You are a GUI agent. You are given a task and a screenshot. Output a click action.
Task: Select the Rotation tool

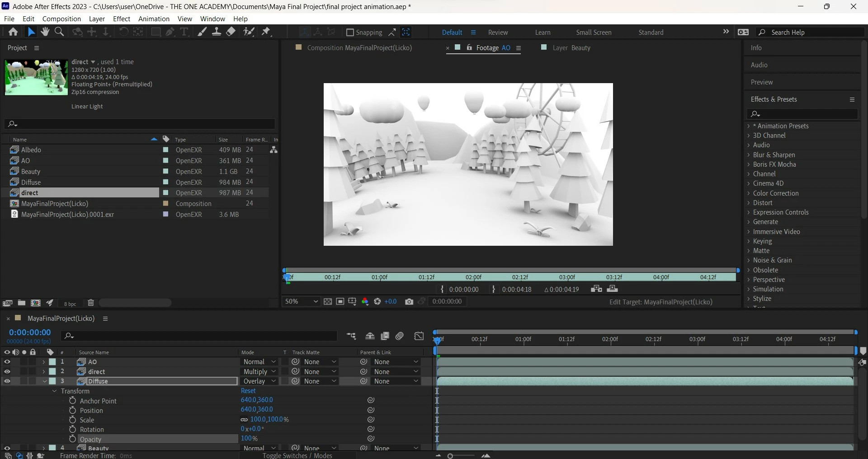123,32
